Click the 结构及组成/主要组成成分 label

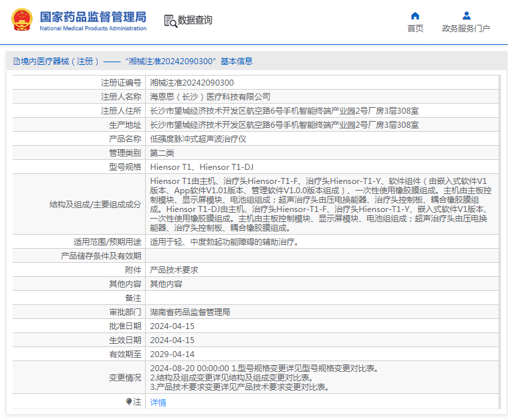point(95,205)
